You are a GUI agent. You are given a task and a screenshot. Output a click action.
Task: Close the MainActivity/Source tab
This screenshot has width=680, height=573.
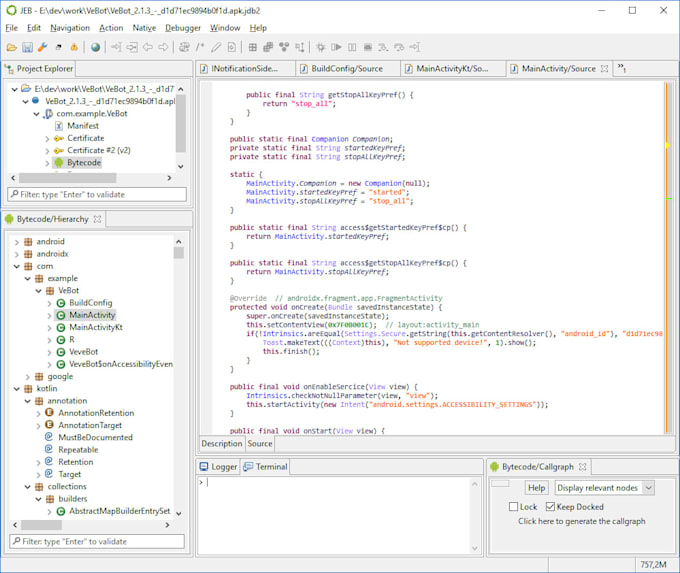[604, 69]
